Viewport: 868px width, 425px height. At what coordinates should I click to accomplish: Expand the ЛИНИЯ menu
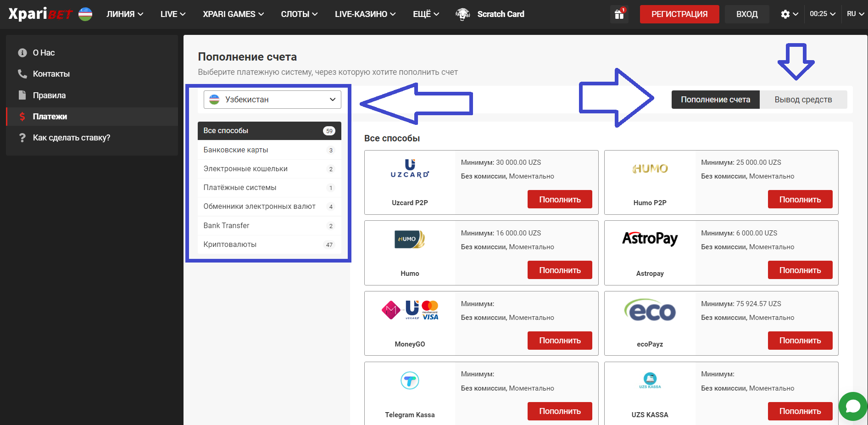tap(125, 14)
